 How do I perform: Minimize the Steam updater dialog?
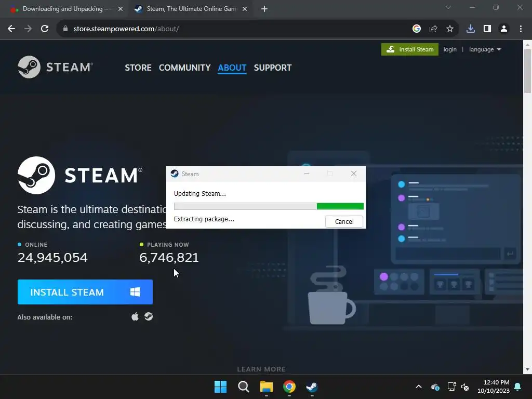tap(307, 174)
